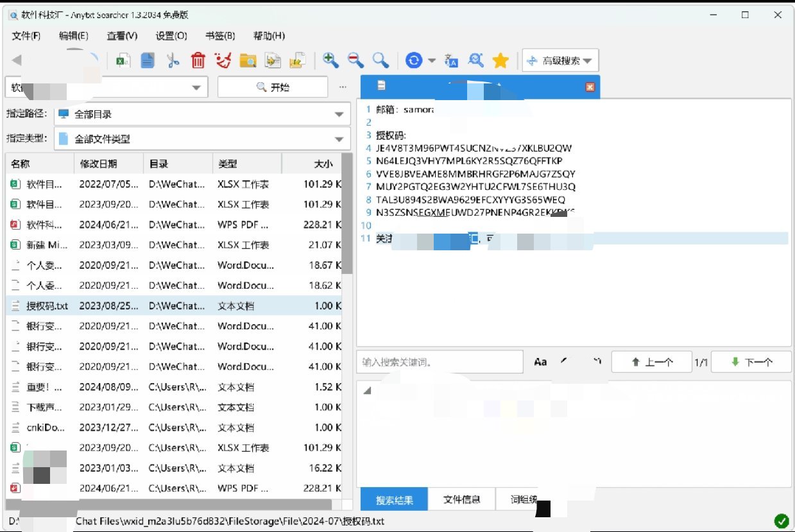Sort by 大小 column header
Image resolution: width=795 pixels, height=532 pixels.
click(x=312, y=164)
